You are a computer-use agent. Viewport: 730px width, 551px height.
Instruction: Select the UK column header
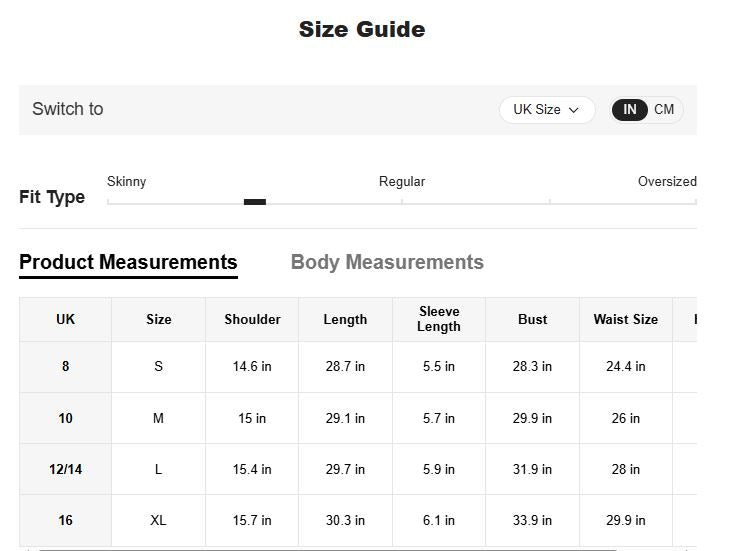pyautogui.click(x=65, y=319)
